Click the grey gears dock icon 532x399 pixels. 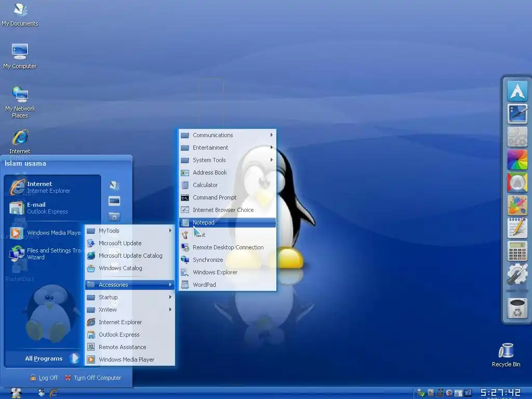(x=517, y=137)
